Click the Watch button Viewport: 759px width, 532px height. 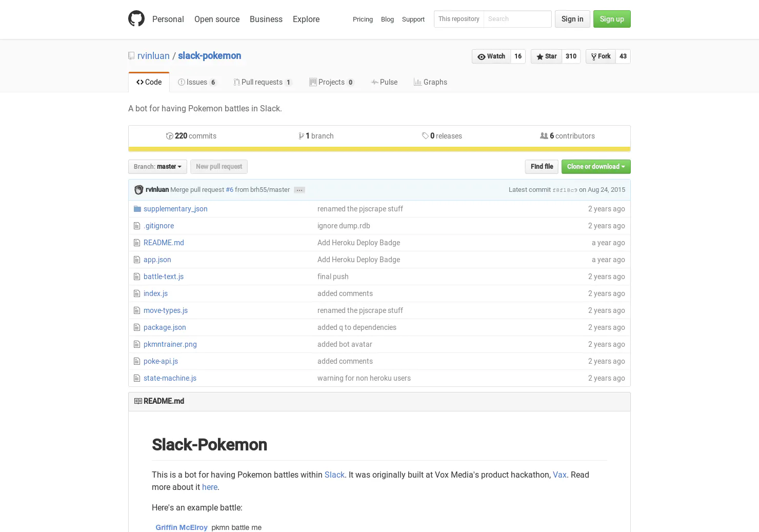pyautogui.click(x=491, y=56)
